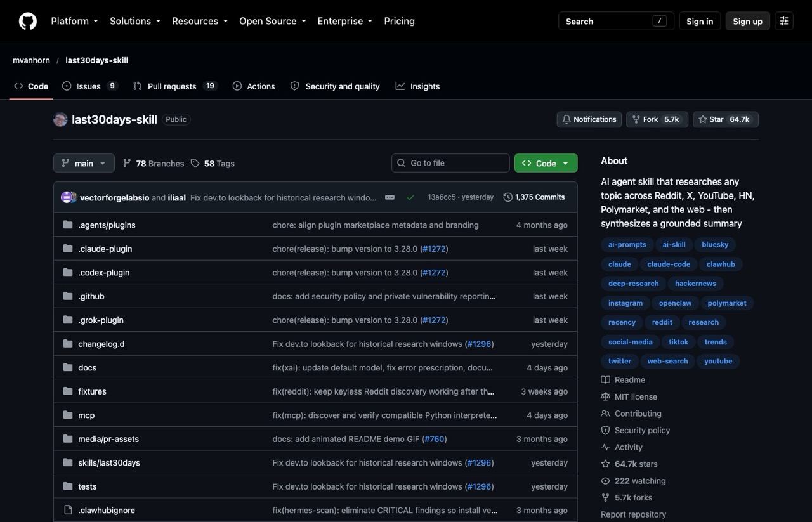Click the vectorforgelabsio author avatar

point(67,197)
